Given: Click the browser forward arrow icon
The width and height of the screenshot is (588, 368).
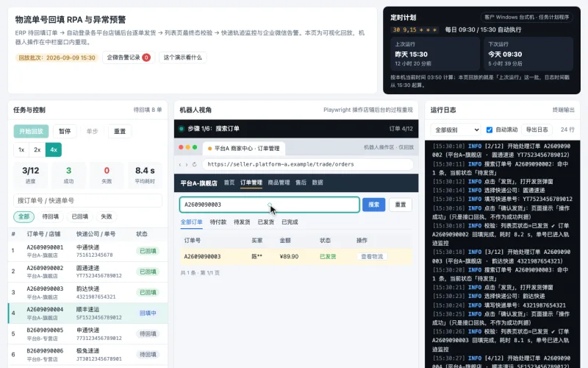Looking at the screenshot, I should coord(187,164).
